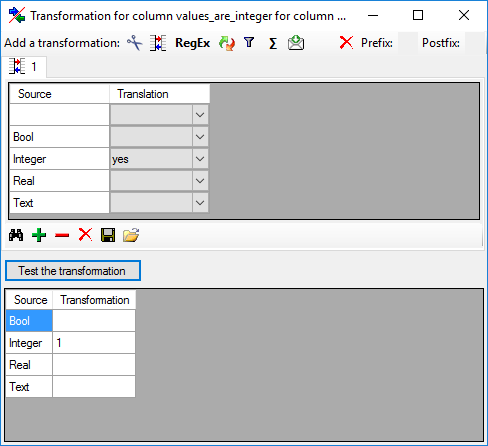Remove a row with red minus icon
Image resolution: width=488 pixels, height=446 pixels.
(62, 235)
